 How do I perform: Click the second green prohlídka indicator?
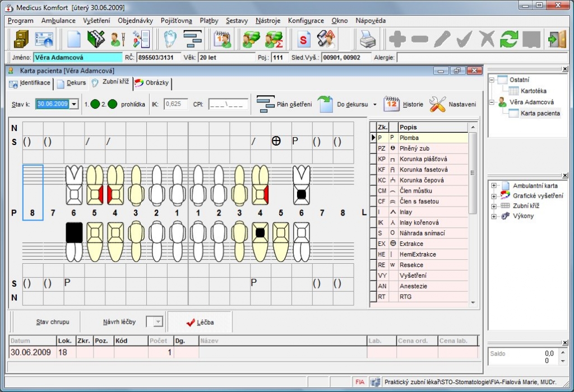113,104
